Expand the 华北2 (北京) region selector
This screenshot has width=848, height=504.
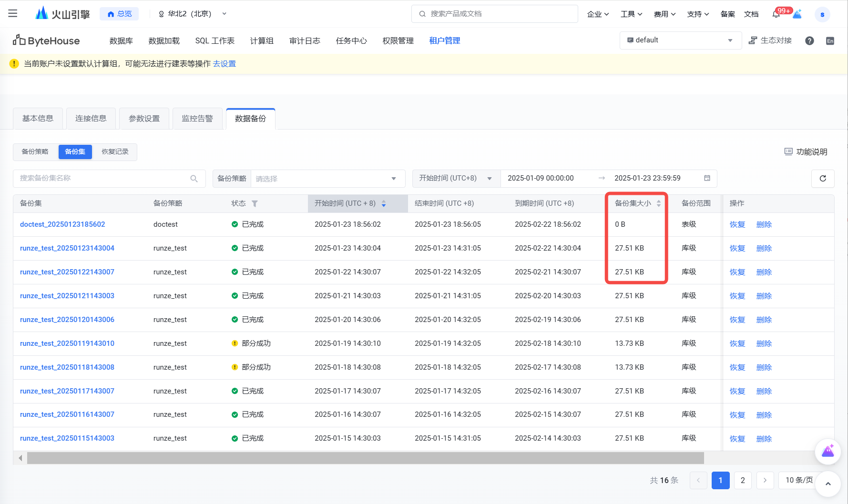point(193,14)
